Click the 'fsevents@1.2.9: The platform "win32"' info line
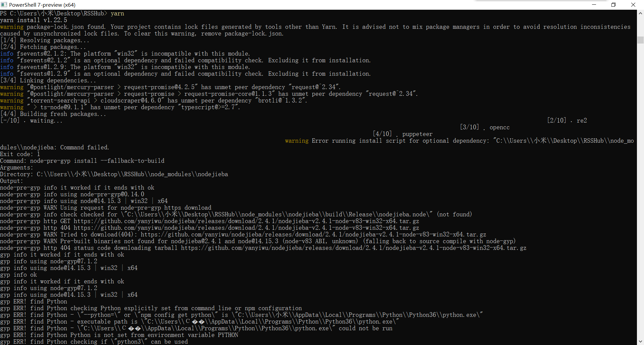The height and width of the screenshot is (345, 644). click(x=125, y=67)
